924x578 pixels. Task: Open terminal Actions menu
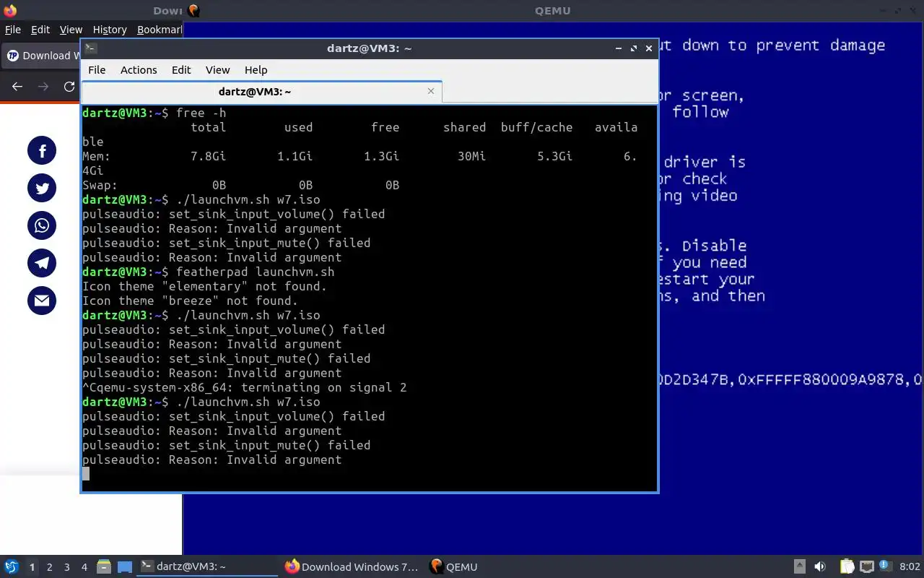139,70
